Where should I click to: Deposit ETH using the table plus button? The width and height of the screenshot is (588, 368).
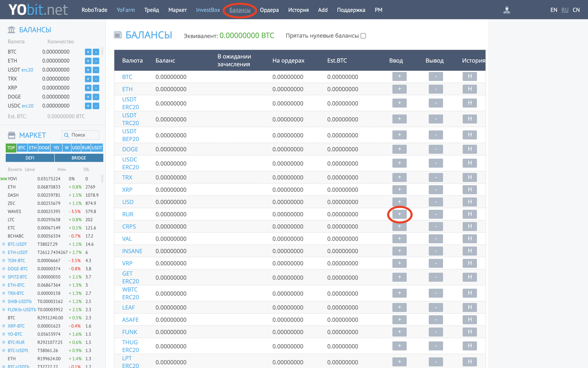tap(399, 89)
